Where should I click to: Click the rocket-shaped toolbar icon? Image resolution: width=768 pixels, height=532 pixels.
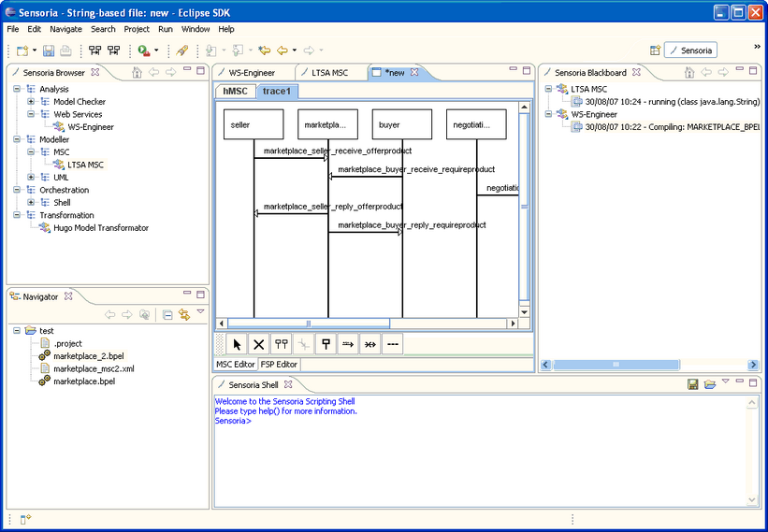tap(182, 50)
